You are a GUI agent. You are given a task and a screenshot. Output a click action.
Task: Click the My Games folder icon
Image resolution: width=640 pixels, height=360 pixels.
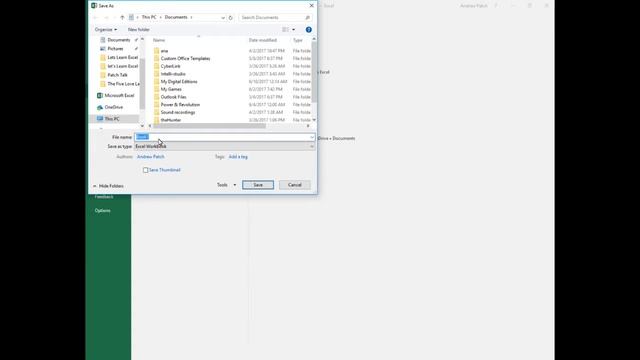pos(156,89)
